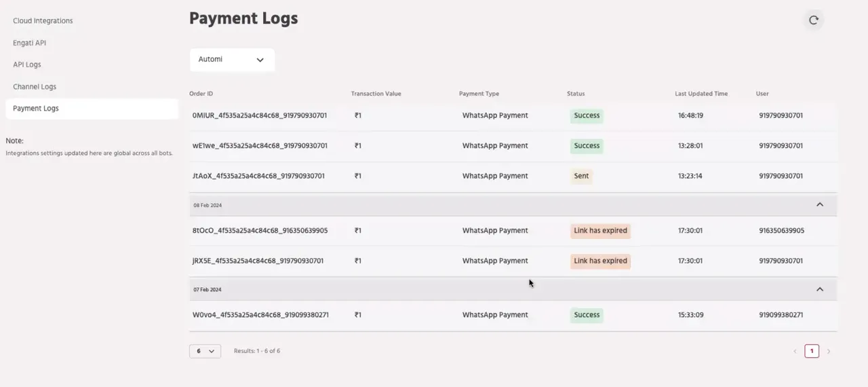Click order ID starting with 8tOcO
The image size is (868, 387).
(260, 231)
